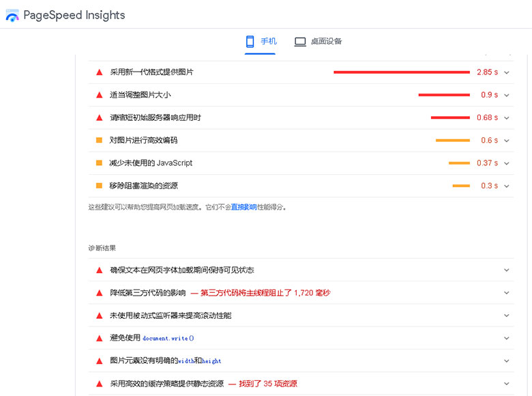Click the 2.85 s red savings bar
532x396 pixels.
[x=402, y=72]
